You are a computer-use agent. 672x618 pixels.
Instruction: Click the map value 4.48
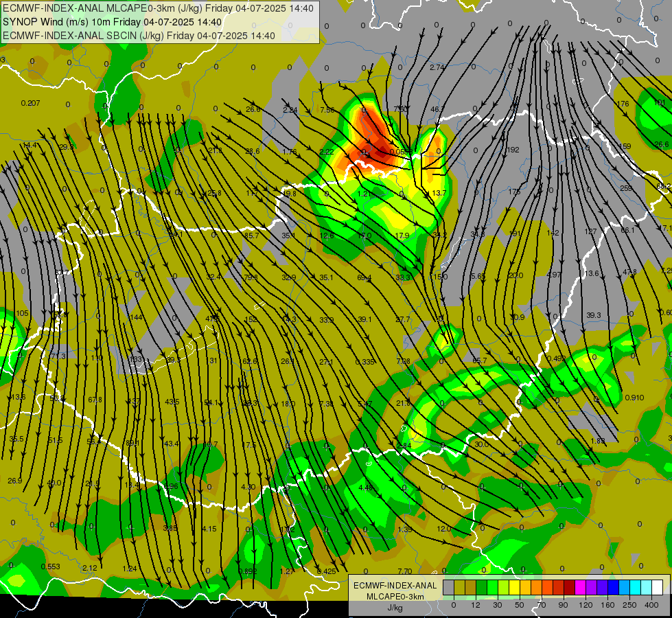[x=366, y=488]
